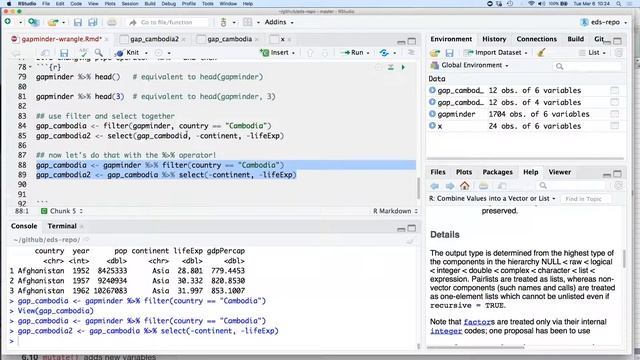Image resolution: width=640 pixels, height=360 pixels.
Task: Switch to the Terminal tab
Action: 62,226
